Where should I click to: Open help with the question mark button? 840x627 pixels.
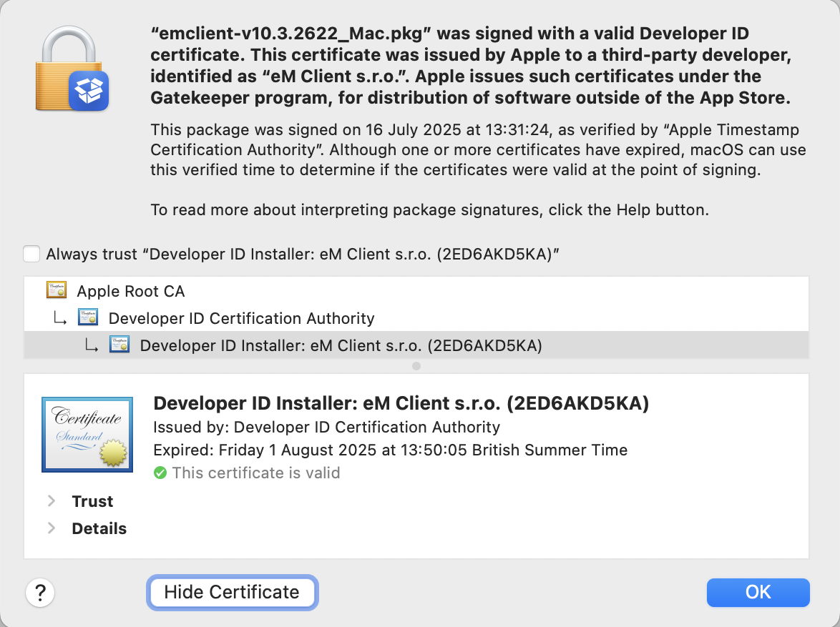click(40, 592)
